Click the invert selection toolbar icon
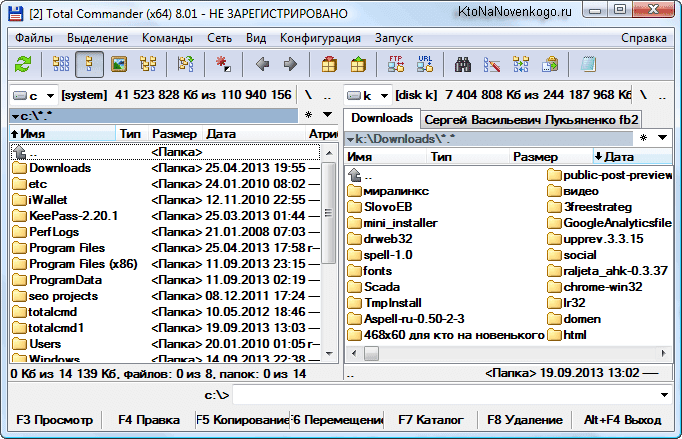This screenshot has width=682, height=439. click(x=186, y=64)
